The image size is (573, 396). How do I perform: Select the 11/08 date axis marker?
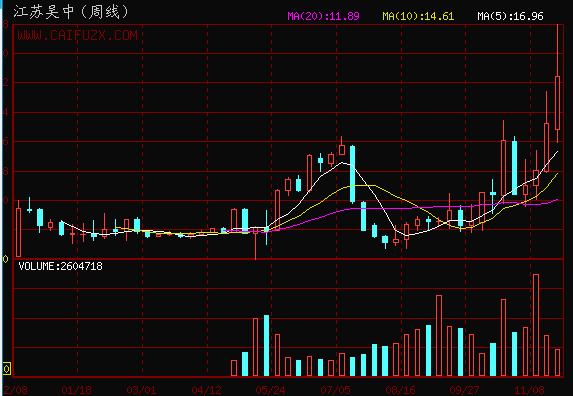click(530, 390)
